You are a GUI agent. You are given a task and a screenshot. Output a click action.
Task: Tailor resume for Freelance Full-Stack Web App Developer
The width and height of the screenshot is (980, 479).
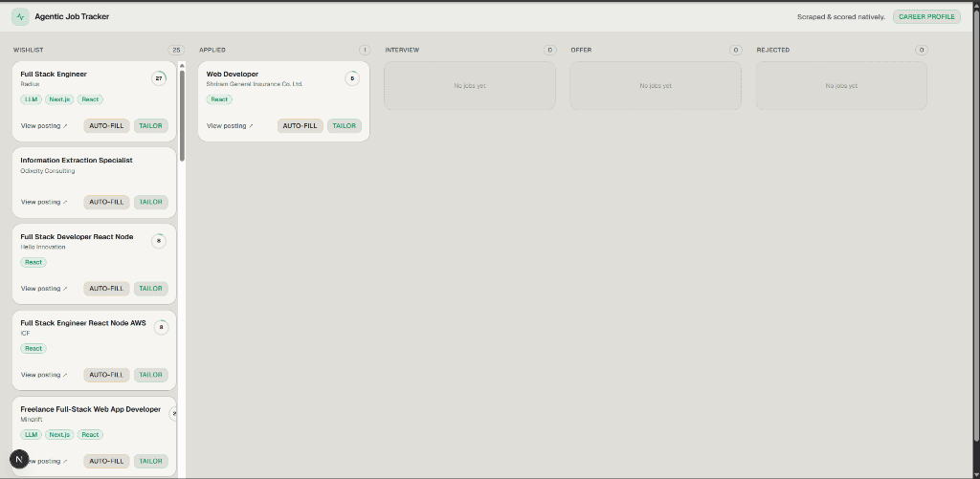150,461
